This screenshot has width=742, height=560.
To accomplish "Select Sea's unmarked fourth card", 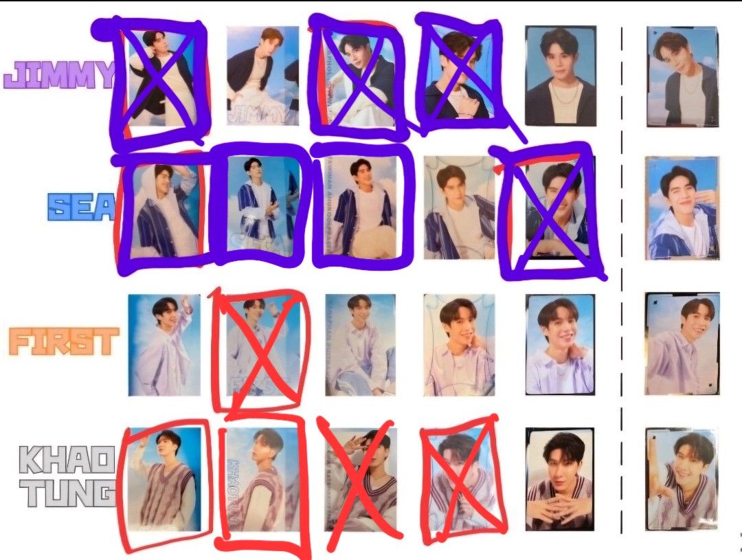I will tap(459, 208).
